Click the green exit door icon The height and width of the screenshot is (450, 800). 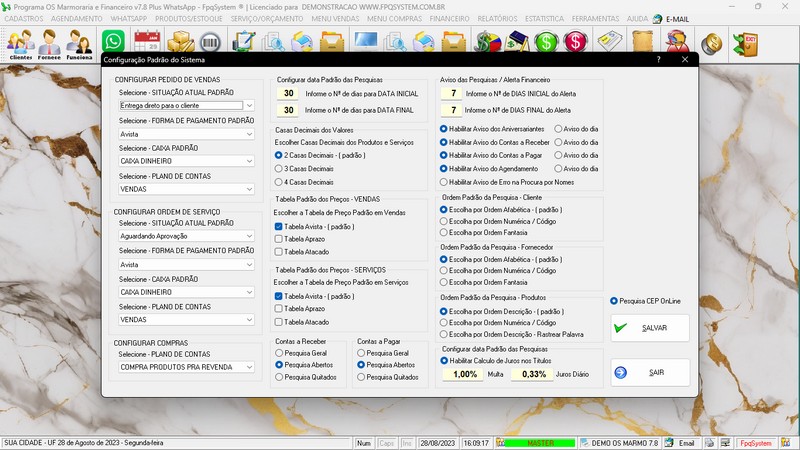pyautogui.click(x=745, y=44)
